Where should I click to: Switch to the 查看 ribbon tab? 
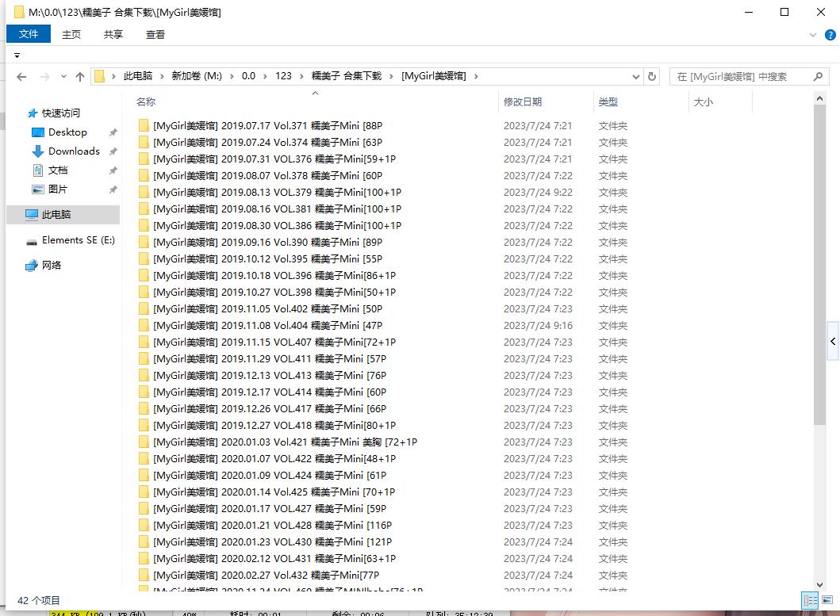155,34
